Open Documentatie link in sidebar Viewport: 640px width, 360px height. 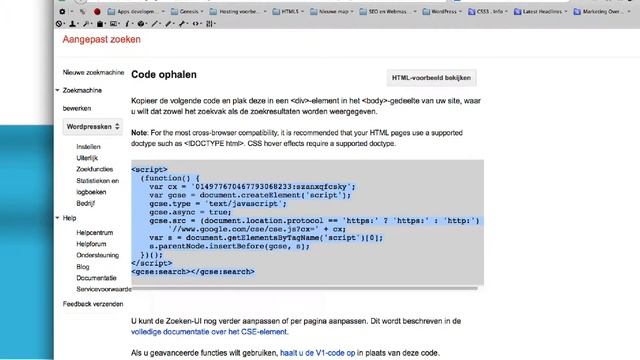[x=96, y=278]
